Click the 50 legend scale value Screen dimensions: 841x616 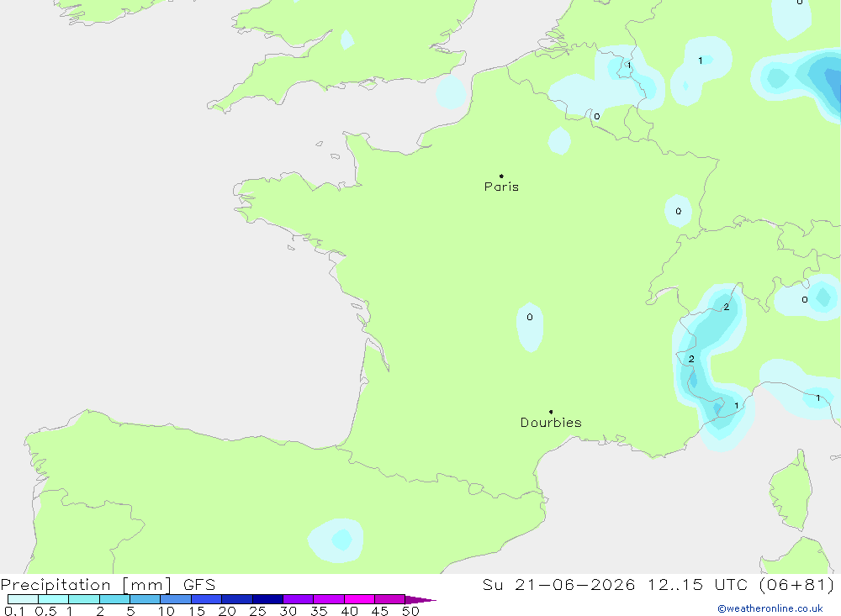(411, 611)
